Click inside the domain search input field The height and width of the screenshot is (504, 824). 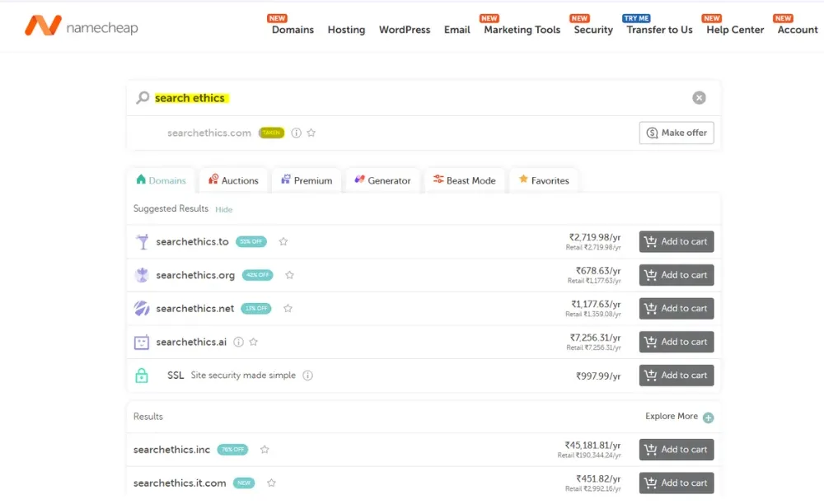tap(412, 97)
